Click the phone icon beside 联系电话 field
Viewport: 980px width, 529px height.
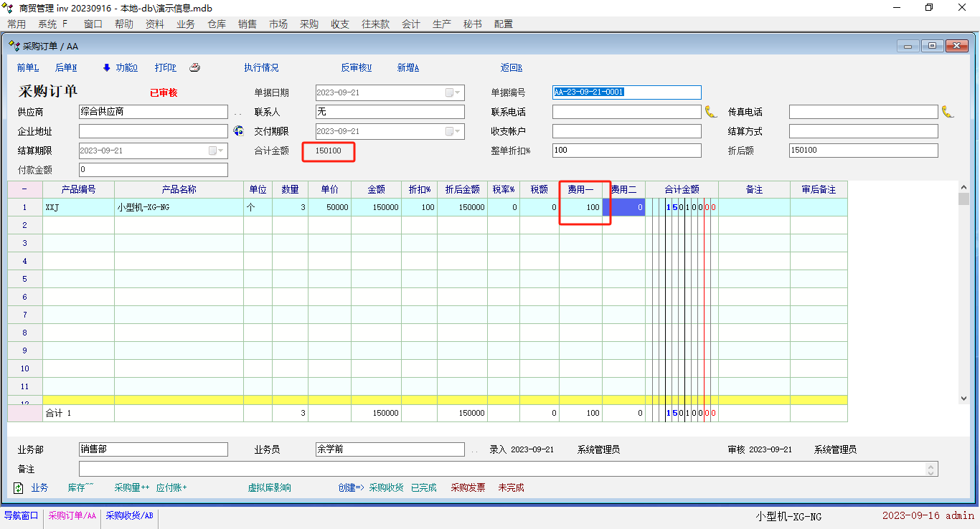click(x=710, y=112)
